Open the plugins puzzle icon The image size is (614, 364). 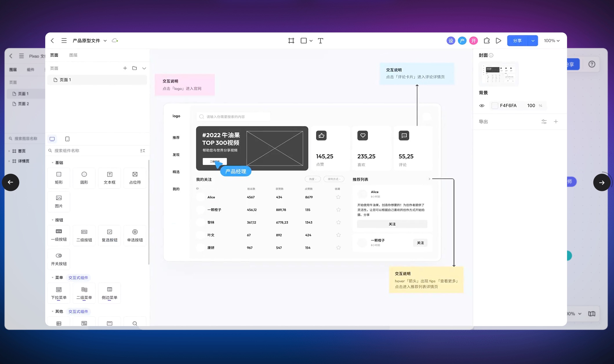(487, 41)
